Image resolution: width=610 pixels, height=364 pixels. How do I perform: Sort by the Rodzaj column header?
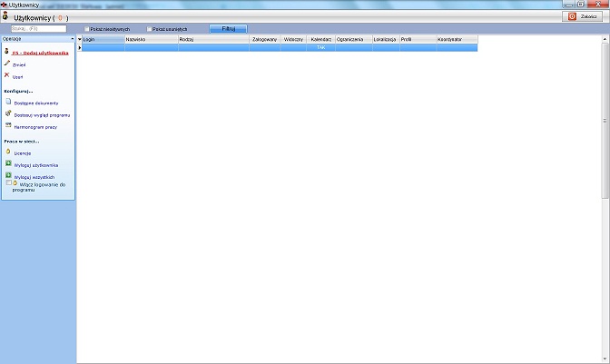[x=213, y=39]
